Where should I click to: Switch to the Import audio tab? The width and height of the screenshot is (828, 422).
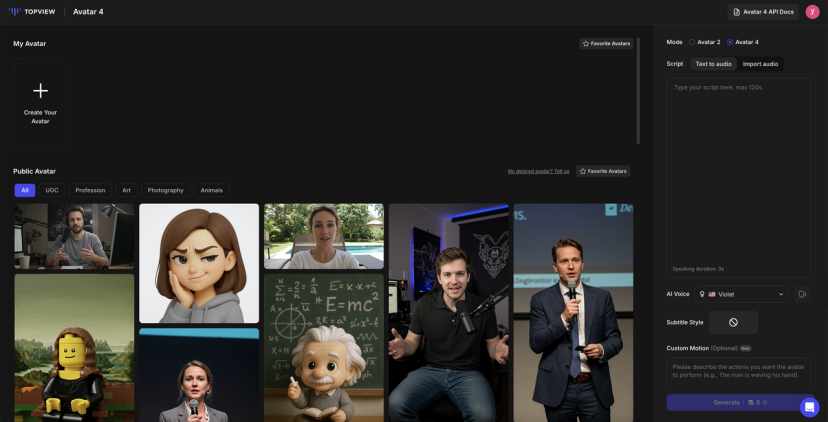[x=760, y=64]
